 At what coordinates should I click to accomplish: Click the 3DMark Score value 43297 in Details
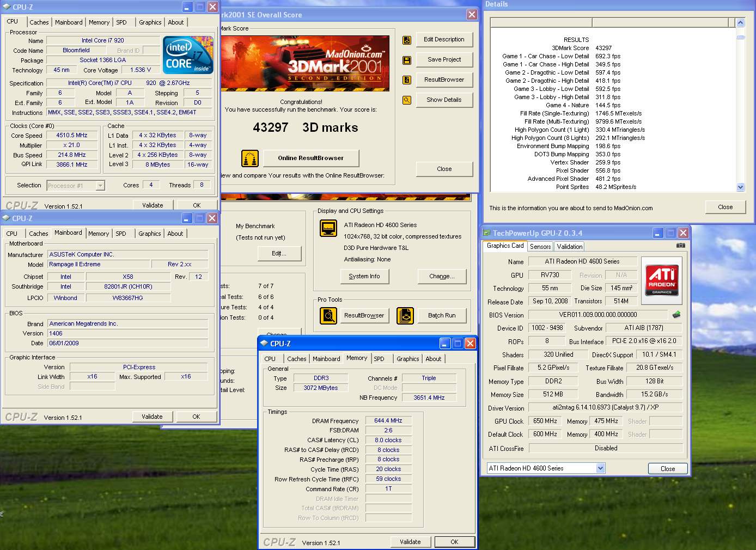(603, 48)
